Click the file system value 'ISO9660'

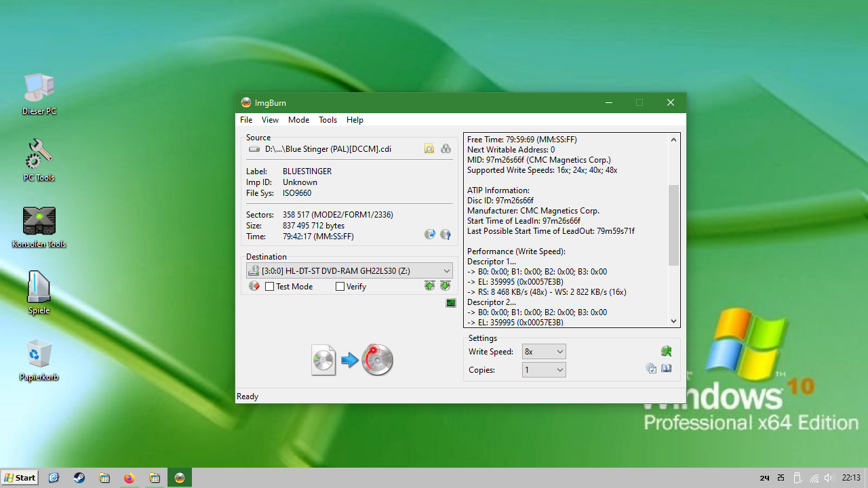pos(297,193)
